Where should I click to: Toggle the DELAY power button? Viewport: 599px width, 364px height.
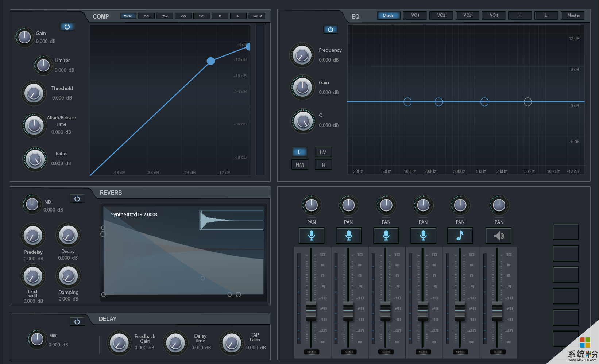77,322
